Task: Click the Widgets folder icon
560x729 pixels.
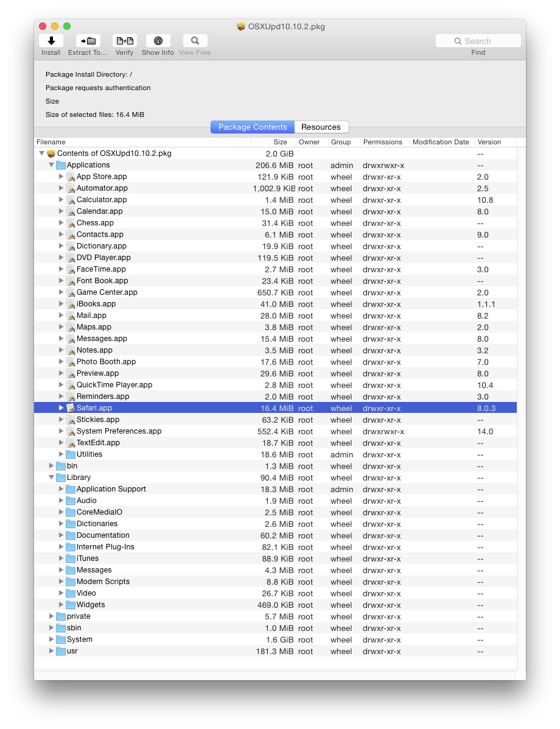Action: [x=71, y=605]
